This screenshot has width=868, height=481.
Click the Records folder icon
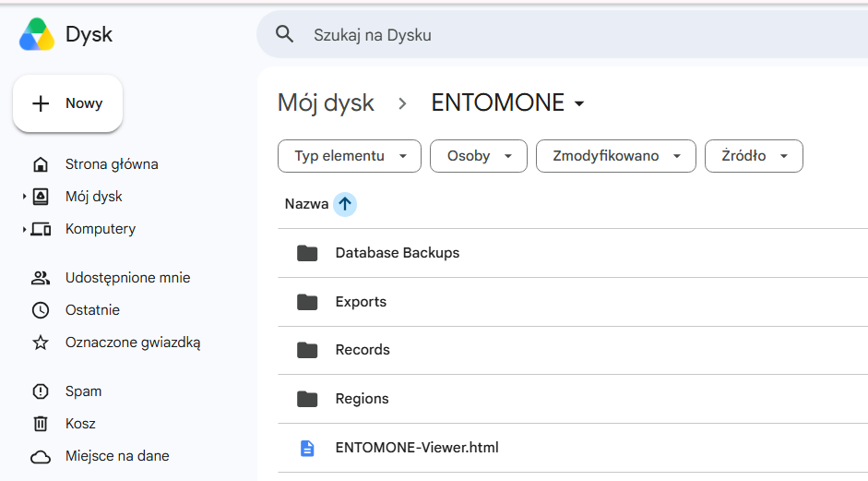click(x=307, y=350)
